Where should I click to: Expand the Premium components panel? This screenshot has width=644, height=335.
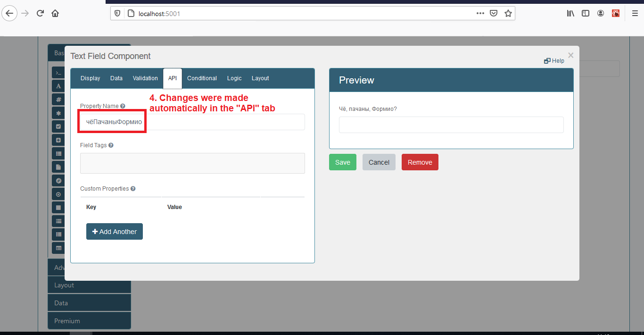tap(89, 320)
